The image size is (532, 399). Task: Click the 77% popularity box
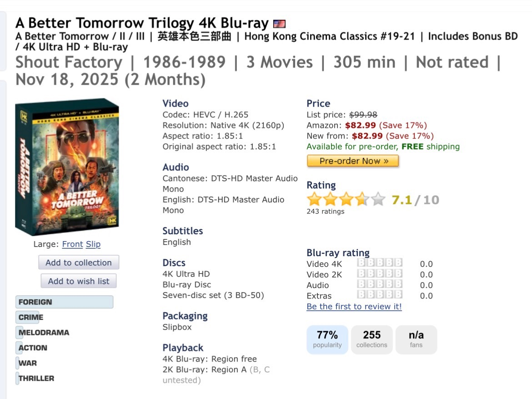tap(327, 339)
